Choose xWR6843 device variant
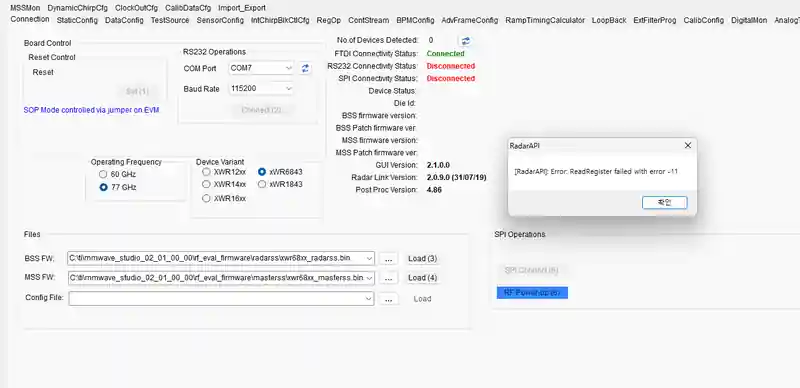800x388 pixels. pos(262,172)
